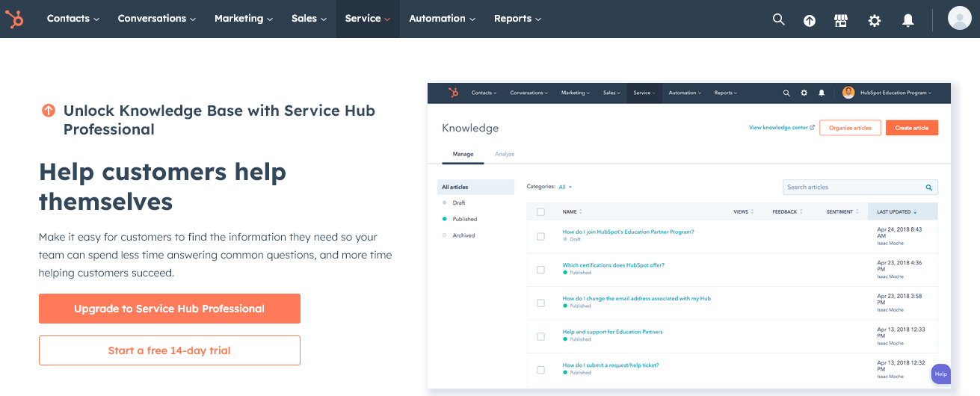Click the Create article button
The height and width of the screenshot is (396, 980).
click(x=912, y=128)
